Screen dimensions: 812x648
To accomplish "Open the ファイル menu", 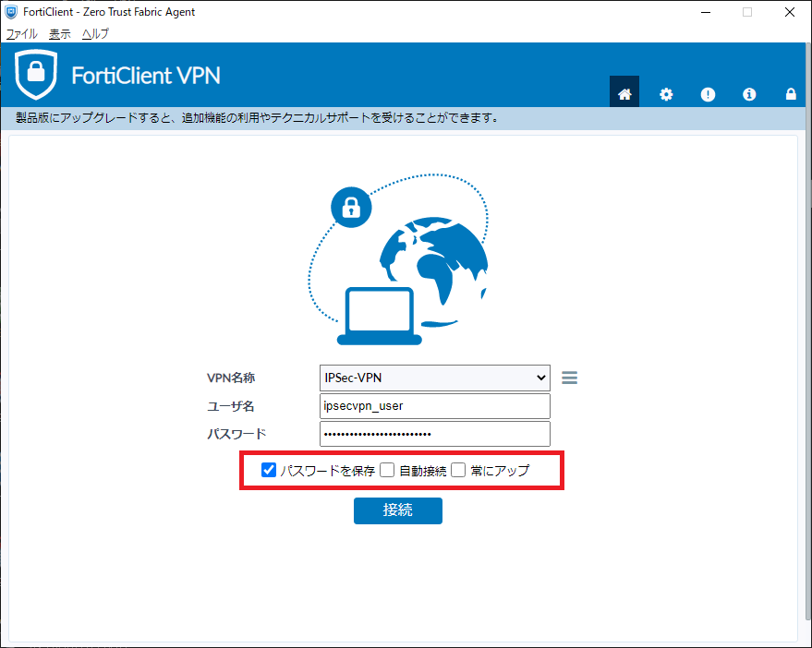I will [21, 33].
